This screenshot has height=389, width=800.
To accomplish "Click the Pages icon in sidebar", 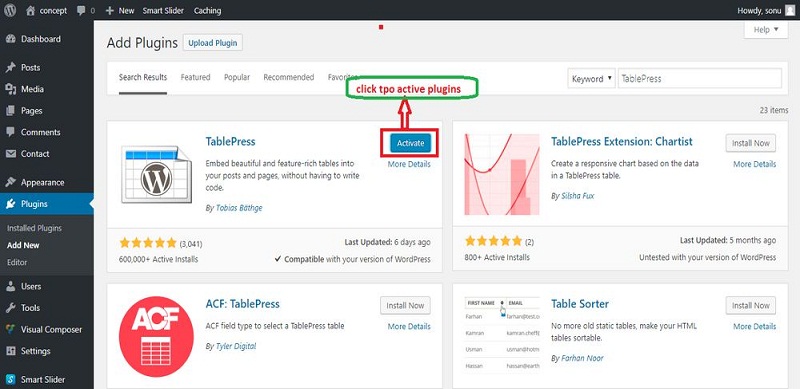I will coord(11,110).
